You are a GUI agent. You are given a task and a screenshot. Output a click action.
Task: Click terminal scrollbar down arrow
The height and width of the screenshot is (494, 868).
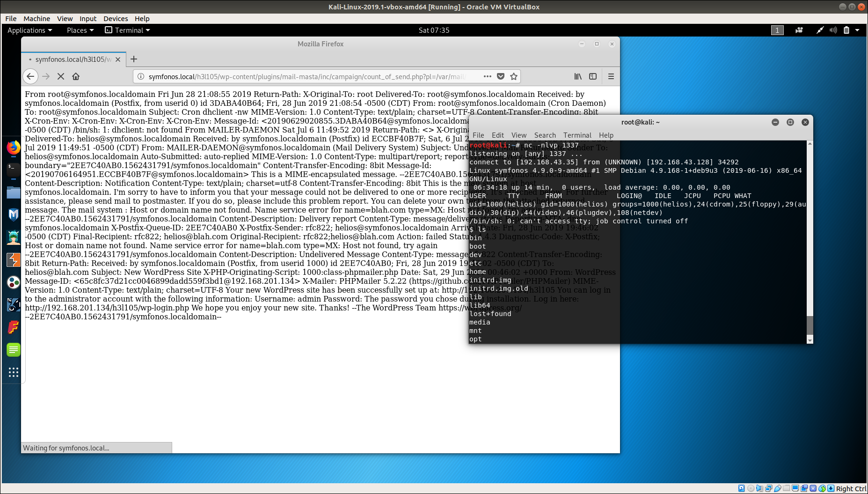tap(810, 340)
